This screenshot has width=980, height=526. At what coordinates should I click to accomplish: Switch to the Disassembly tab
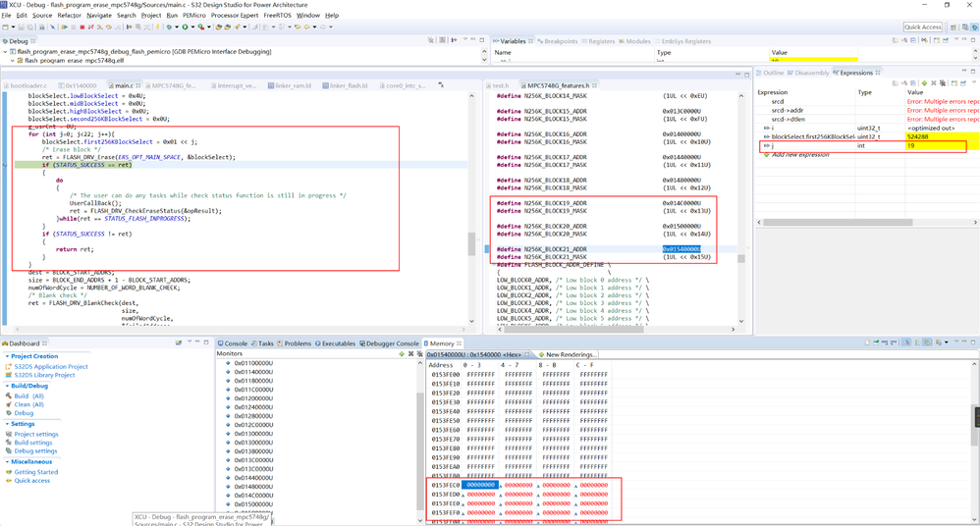[807, 73]
